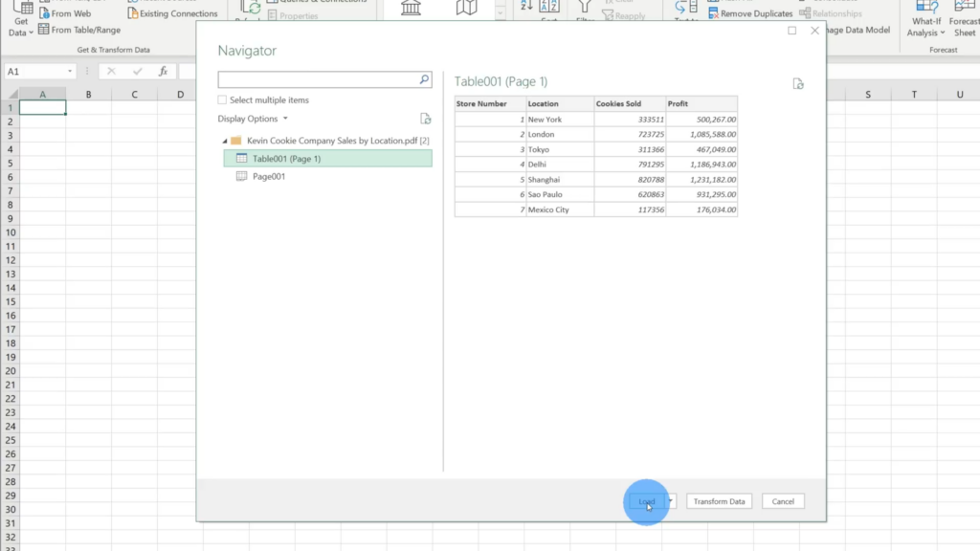Cancel the Navigator dialog
The image size is (980, 551).
coord(782,500)
